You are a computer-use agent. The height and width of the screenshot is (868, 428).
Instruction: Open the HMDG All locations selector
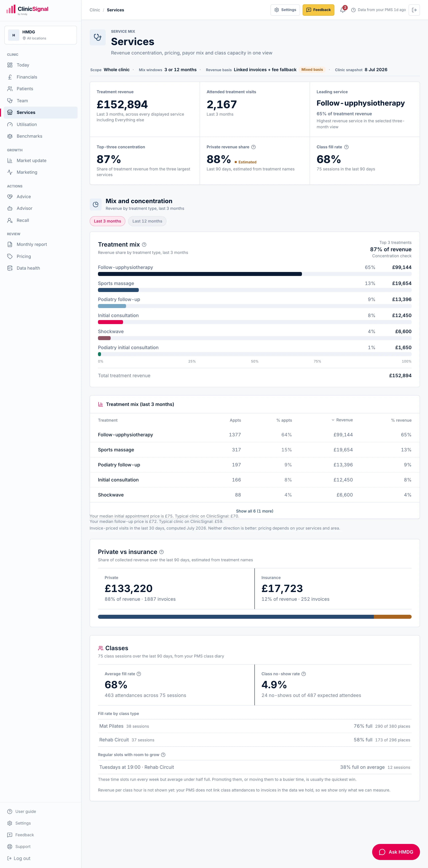click(x=40, y=35)
